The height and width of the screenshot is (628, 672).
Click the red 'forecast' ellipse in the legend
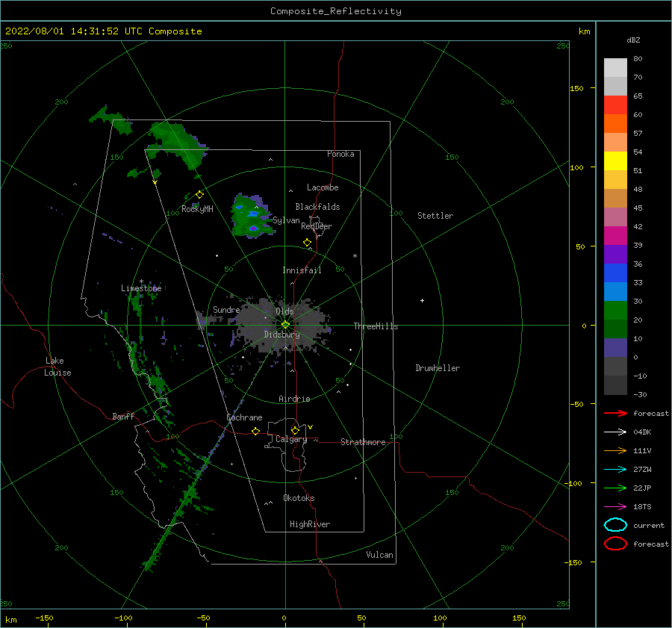click(615, 544)
